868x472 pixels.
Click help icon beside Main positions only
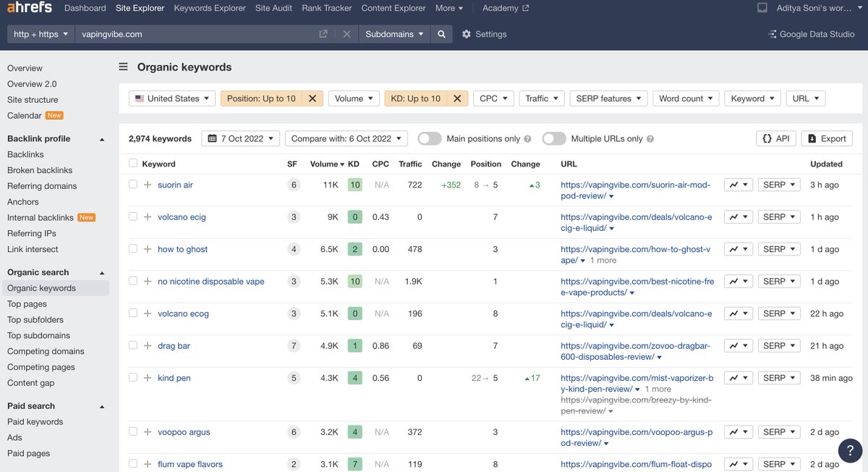click(x=527, y=138)
